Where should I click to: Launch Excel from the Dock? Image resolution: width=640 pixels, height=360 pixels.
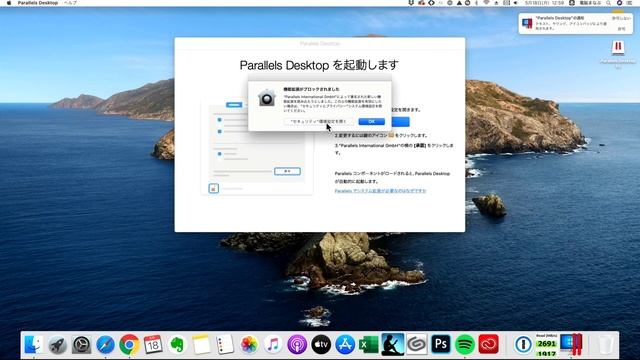point(369,345)
